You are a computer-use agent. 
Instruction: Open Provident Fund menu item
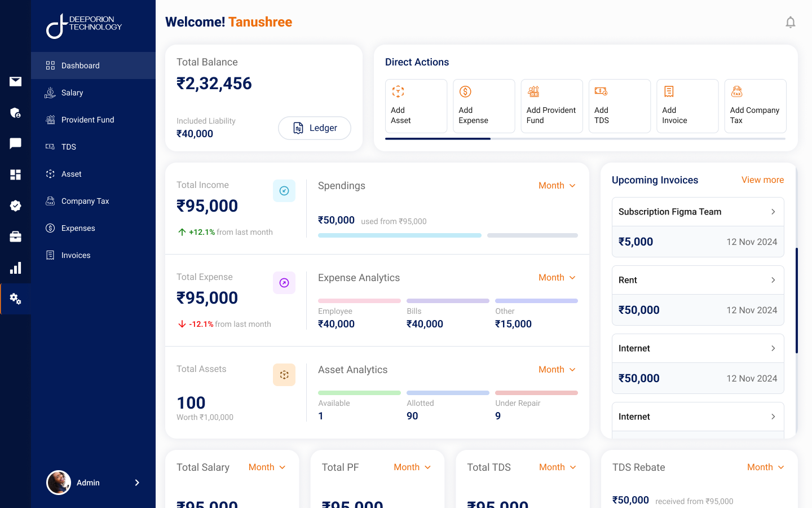tap(87, 120)
